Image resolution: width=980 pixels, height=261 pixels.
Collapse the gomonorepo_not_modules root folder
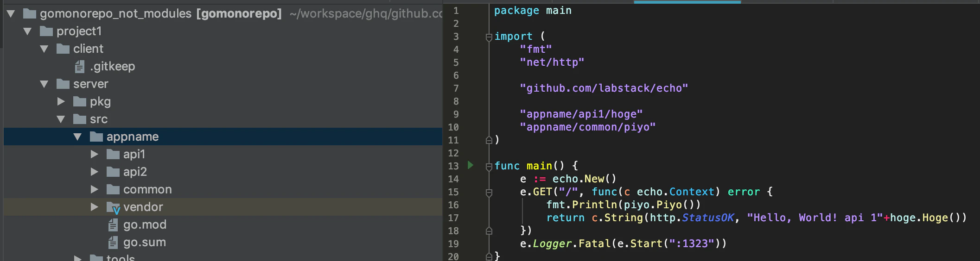pos(11,14)
